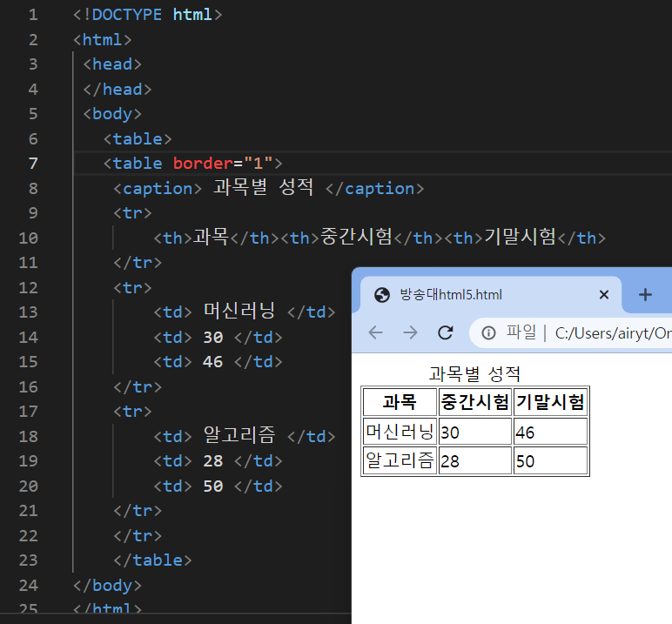Click the closing body tag on line 24
Screen dimensions: 672x624
[107, 586]
